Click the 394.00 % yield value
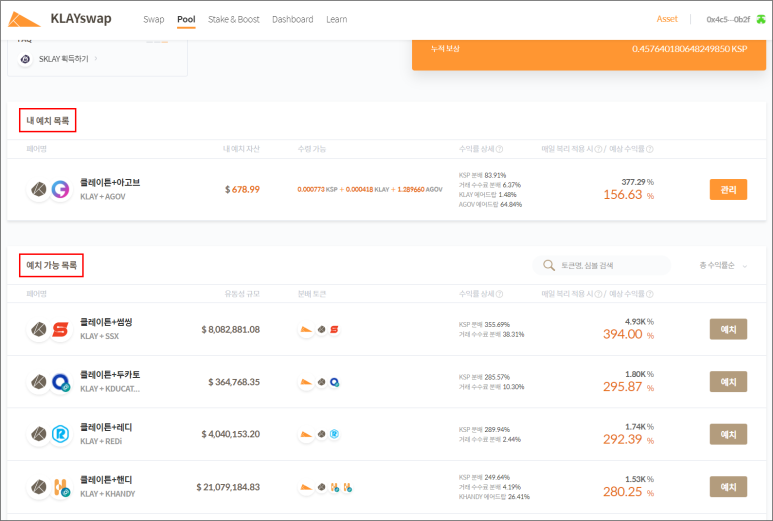The image size is (773, 521). pos(629,334)
